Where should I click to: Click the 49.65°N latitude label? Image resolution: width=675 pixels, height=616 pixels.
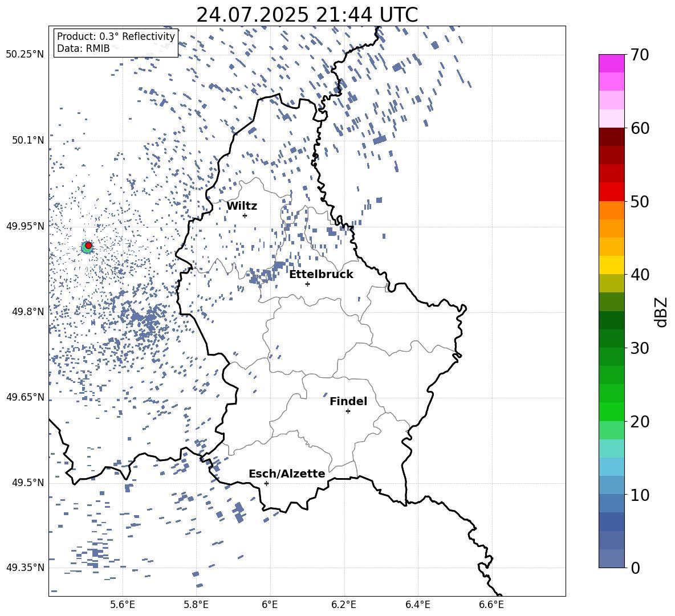pyautogui.click(x=25, y=397)
